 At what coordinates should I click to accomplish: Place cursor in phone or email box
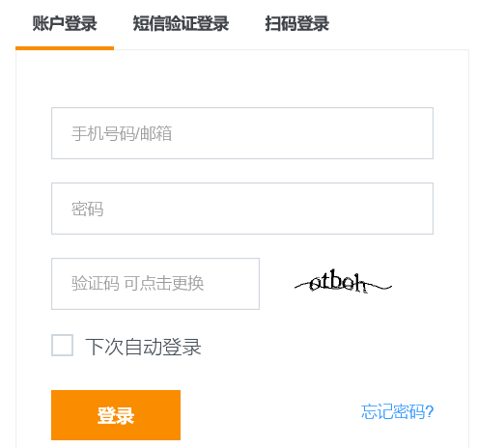coord(242,133)
